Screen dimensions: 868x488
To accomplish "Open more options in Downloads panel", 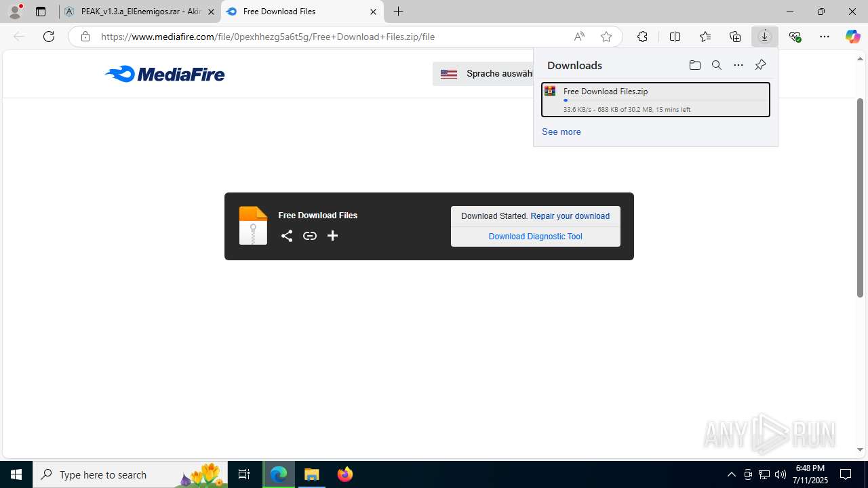I will tap(738, 65).
